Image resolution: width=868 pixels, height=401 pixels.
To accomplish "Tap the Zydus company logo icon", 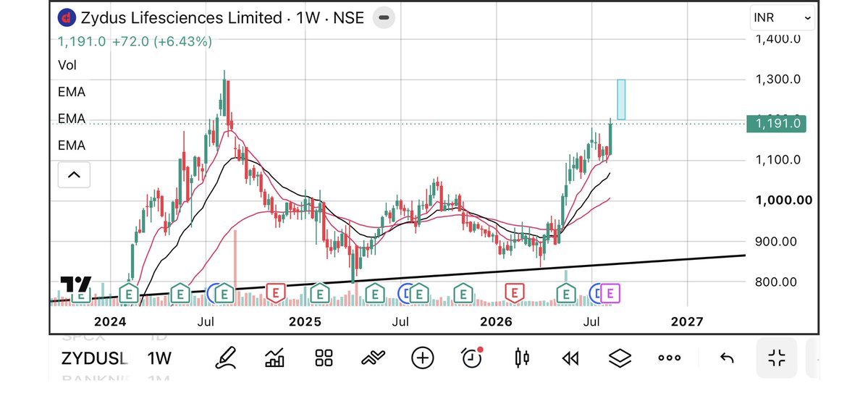I will (67, 17).
